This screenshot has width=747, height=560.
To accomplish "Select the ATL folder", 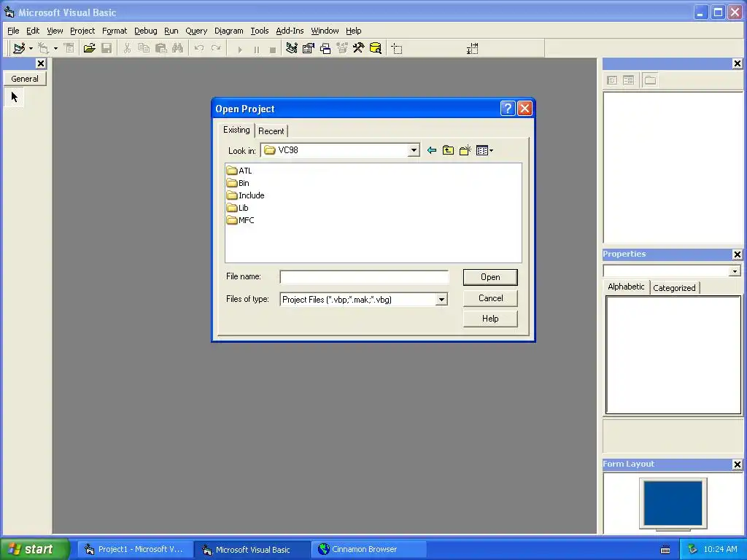I will click(x=239, y=171).
